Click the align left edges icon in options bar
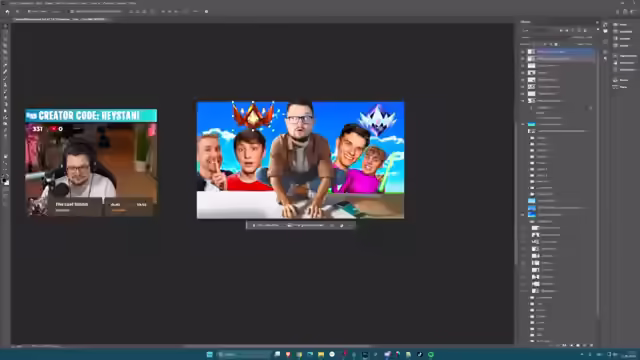 [x=131, y=11]
